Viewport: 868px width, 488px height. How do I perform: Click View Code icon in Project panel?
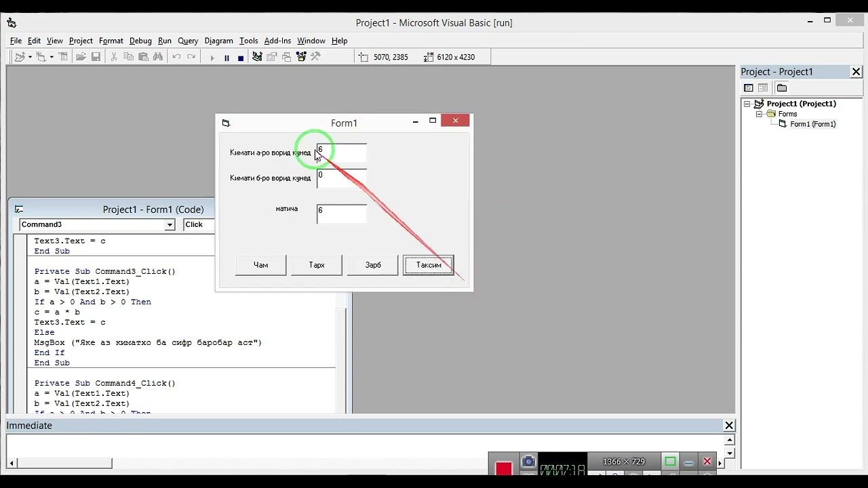(749, 88)
